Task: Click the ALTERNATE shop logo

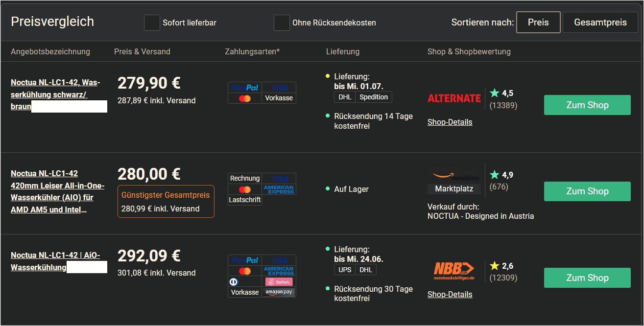Action: [454, 98]
